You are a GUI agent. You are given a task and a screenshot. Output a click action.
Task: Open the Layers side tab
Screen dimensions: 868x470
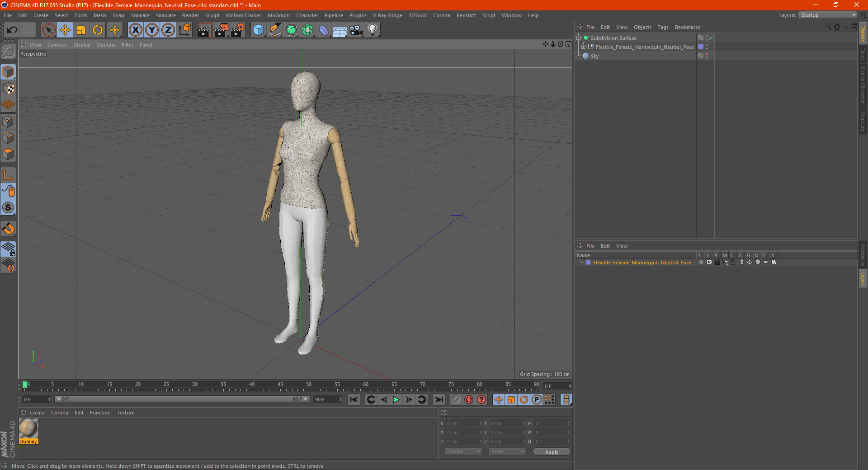click(x=863, y=279)
